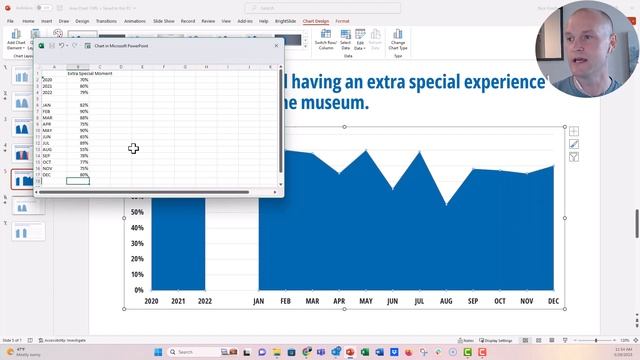
Task: Switch to the Transitions tab
Action: [x=106, y=21]
